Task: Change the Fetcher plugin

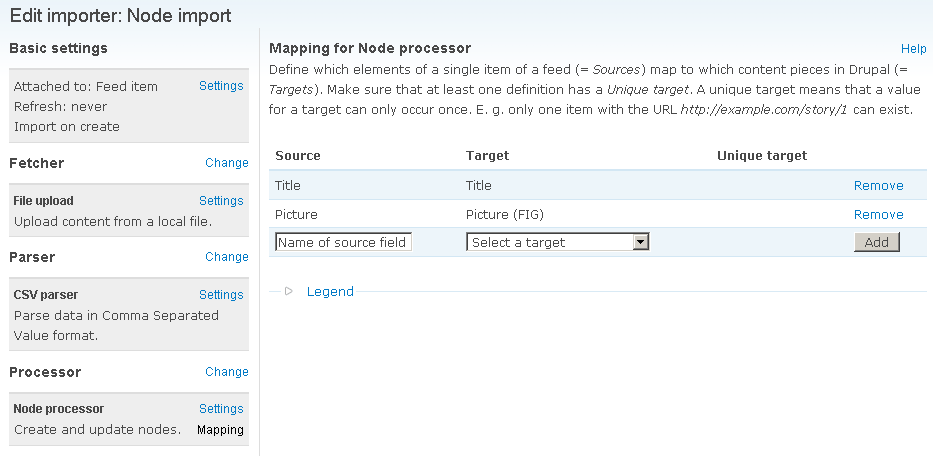Action: (x=227, y=163)
